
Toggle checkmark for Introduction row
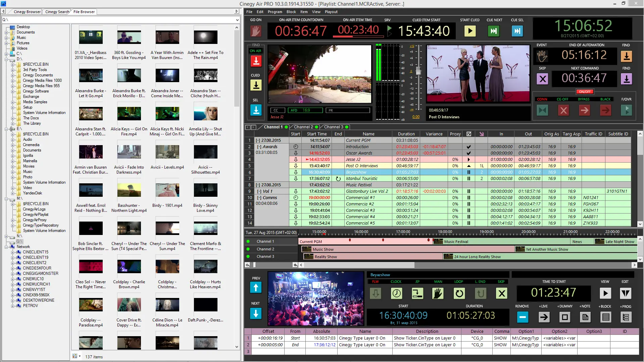coord(468,147)
